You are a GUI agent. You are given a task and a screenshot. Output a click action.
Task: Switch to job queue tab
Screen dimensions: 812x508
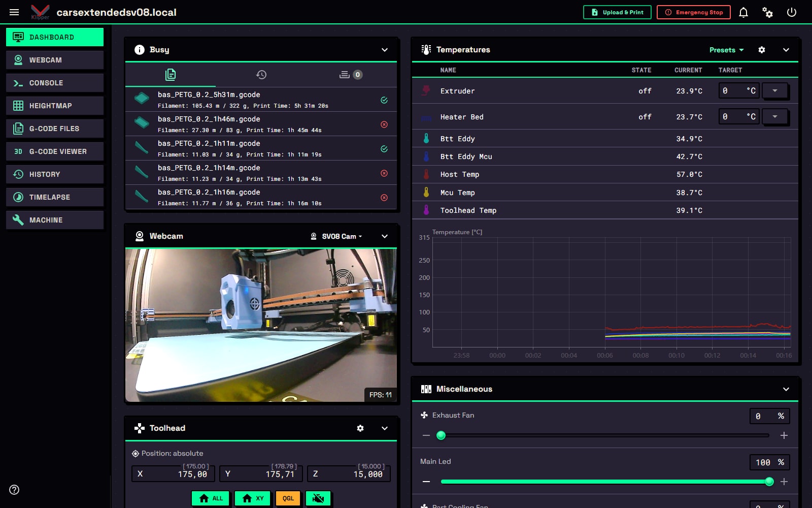tap(351, 75)
